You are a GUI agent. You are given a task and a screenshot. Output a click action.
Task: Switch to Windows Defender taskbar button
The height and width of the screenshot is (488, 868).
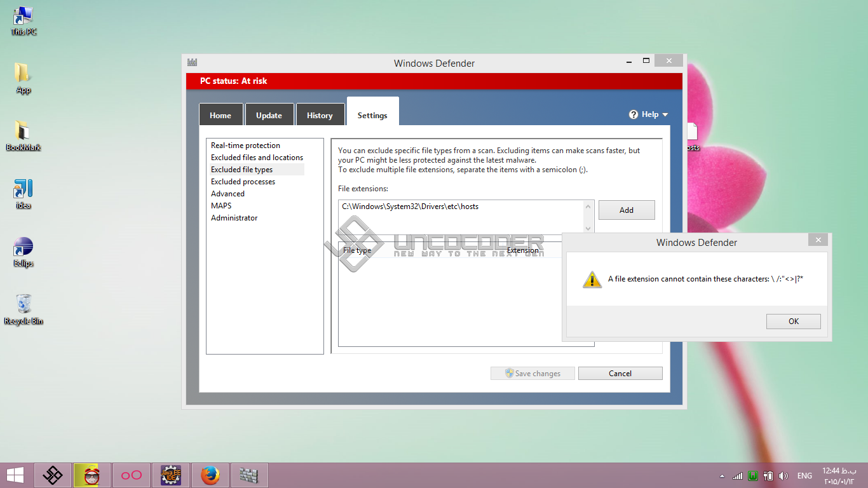(249, 475)
